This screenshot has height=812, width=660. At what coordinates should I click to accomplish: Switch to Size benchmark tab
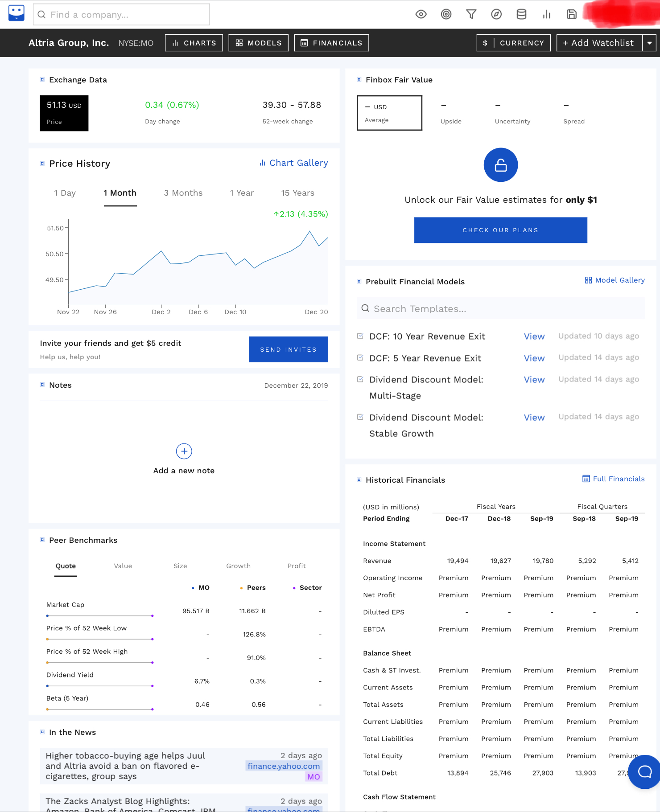coord(180,566)
